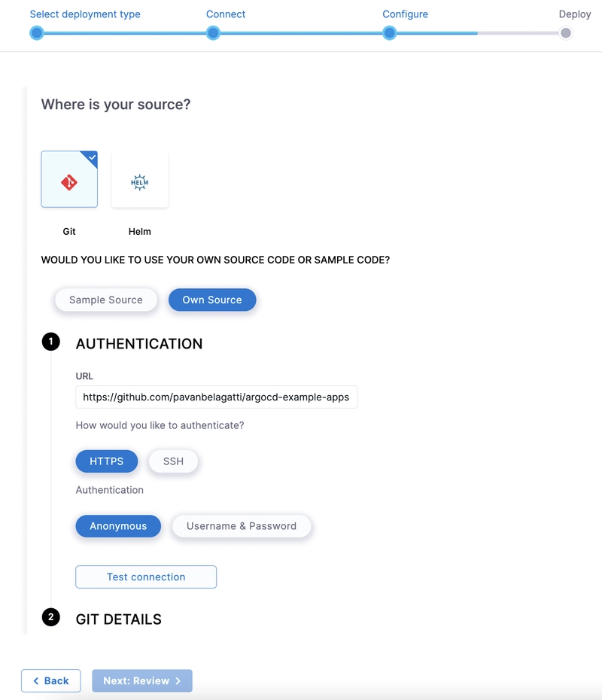602x700 pixels.
Task: Expand the GIT DETAILS section
Action: click(x=119, y=619)
